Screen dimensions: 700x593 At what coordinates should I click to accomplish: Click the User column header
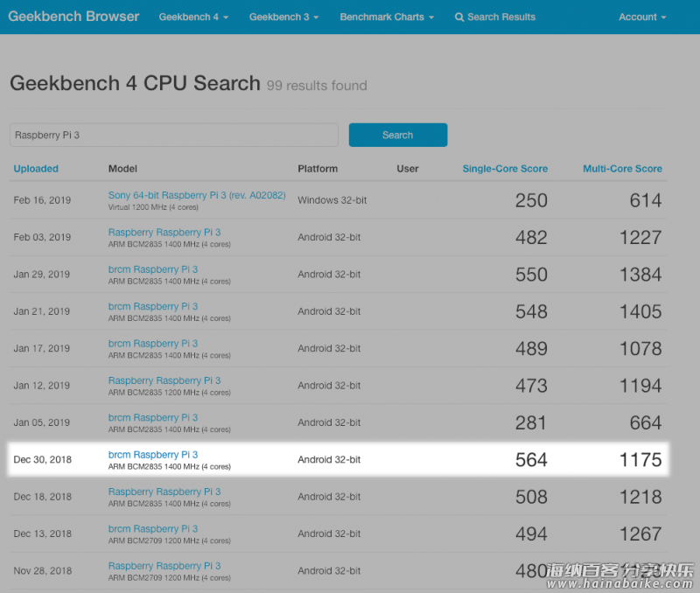(408, 169)
